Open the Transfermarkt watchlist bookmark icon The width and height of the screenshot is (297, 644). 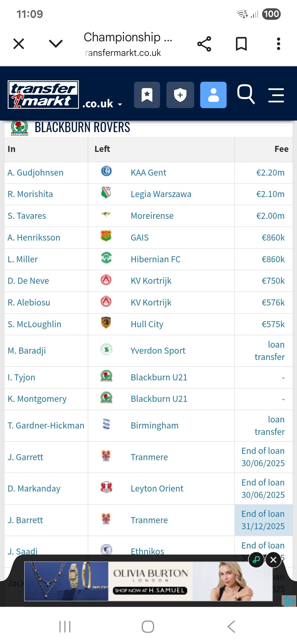pyautogui.click(x=147, y=95)
